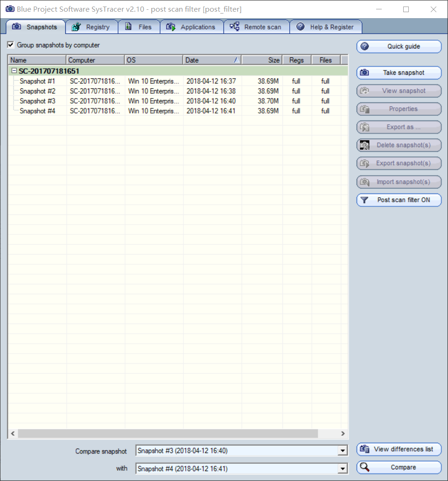The width and height of the screenshot is (448, 481).
Task: Click the Date column sort arrow
Action: (x=237, y=60)
